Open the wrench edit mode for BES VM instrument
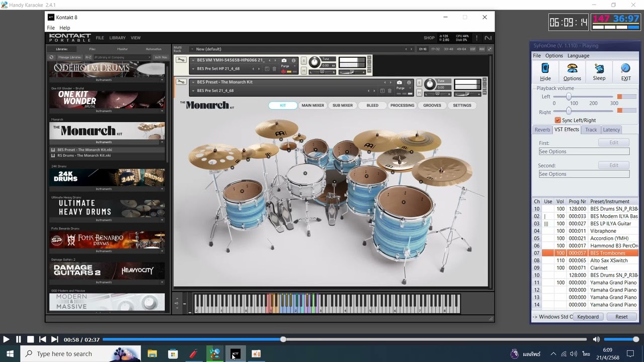 click(x=181, y=60)
